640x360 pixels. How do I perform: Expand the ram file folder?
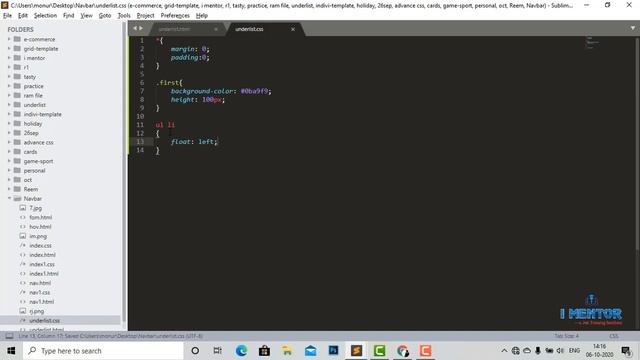click(x=9, y=96)
